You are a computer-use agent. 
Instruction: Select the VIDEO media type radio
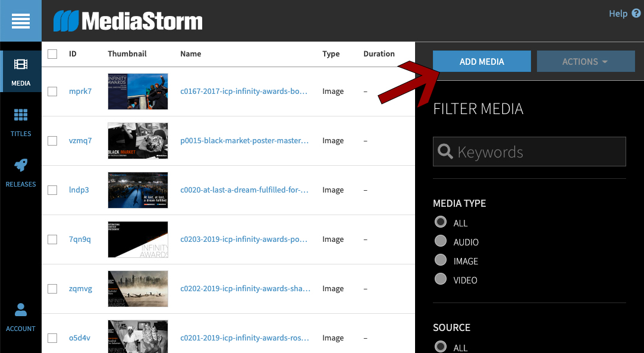(441, 279)
